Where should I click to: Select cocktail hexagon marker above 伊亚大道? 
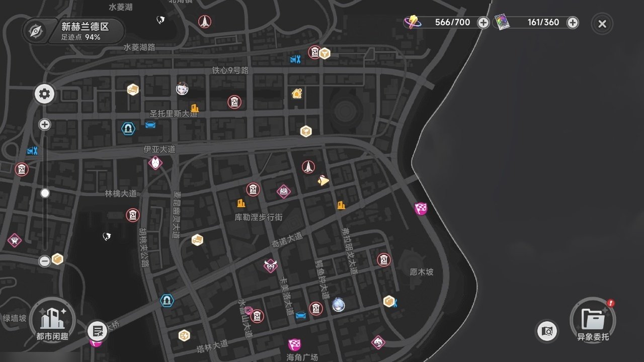(x=306, y=132)
